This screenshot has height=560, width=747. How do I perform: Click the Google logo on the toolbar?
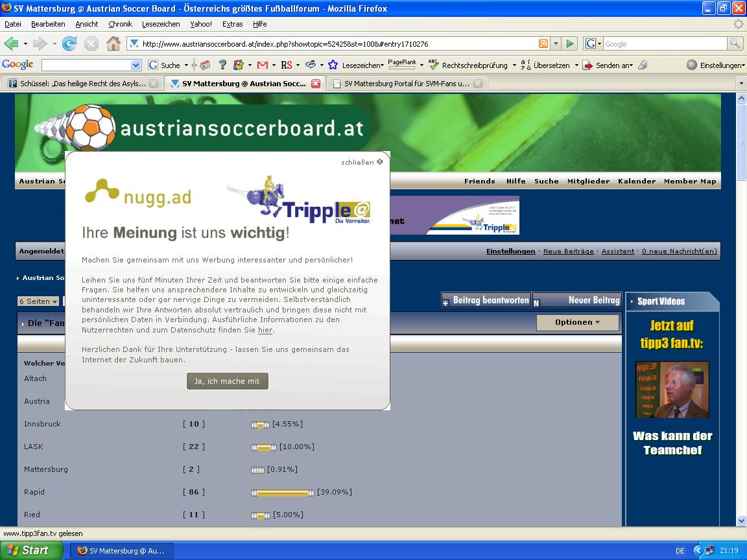(18, 65)
